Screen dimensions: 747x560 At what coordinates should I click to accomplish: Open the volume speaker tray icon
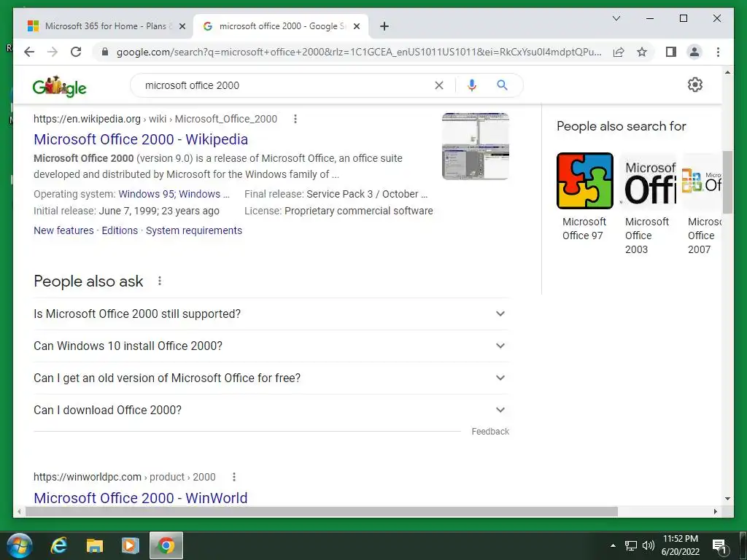point(648,545)
